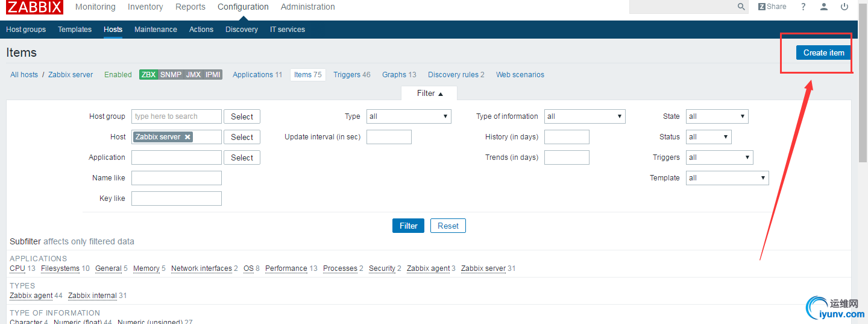
Task: Click the Key like input field
Action: click(x=177, y=199)
